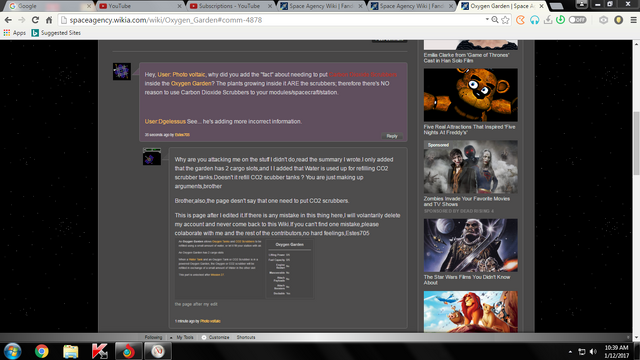Open the orange Pac-Man extension icon

(520, 20)
